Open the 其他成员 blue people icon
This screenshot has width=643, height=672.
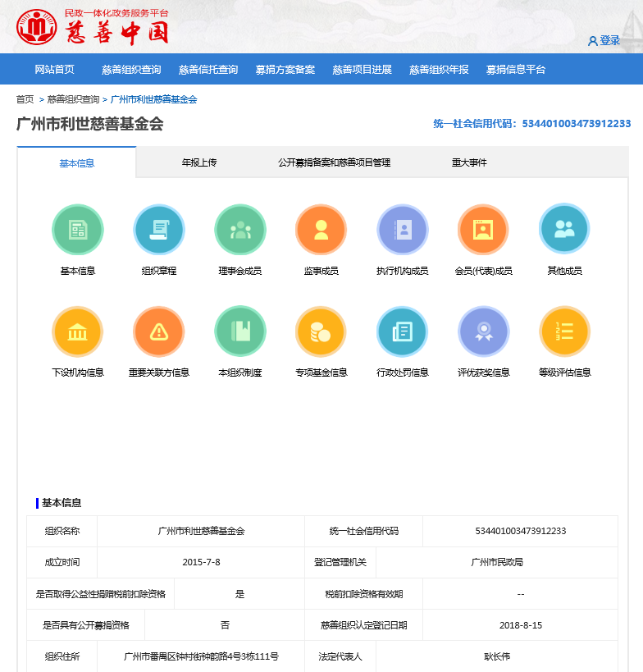pyautogui.click(x=564, y=230)
